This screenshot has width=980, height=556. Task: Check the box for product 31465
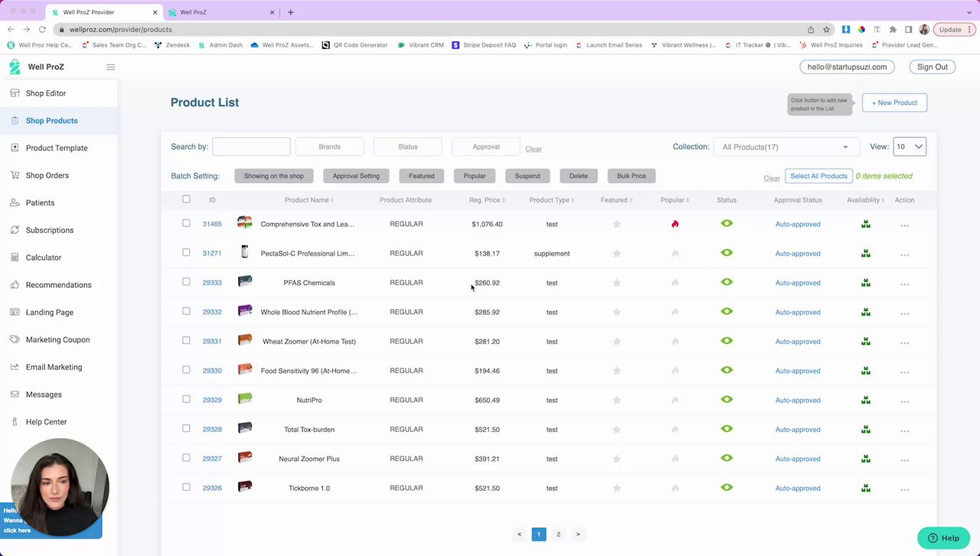click(186, 223)
